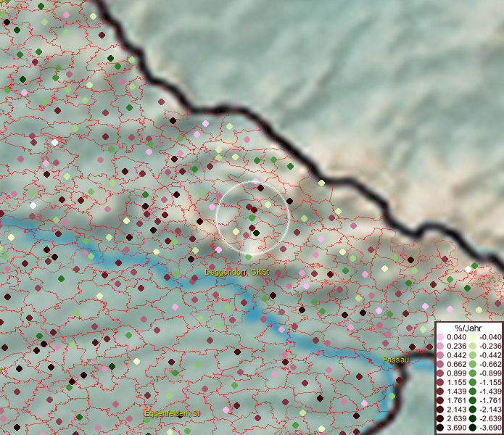
Task: Click the Deggendorf, GKSt map label
Action: coord(236,273)
